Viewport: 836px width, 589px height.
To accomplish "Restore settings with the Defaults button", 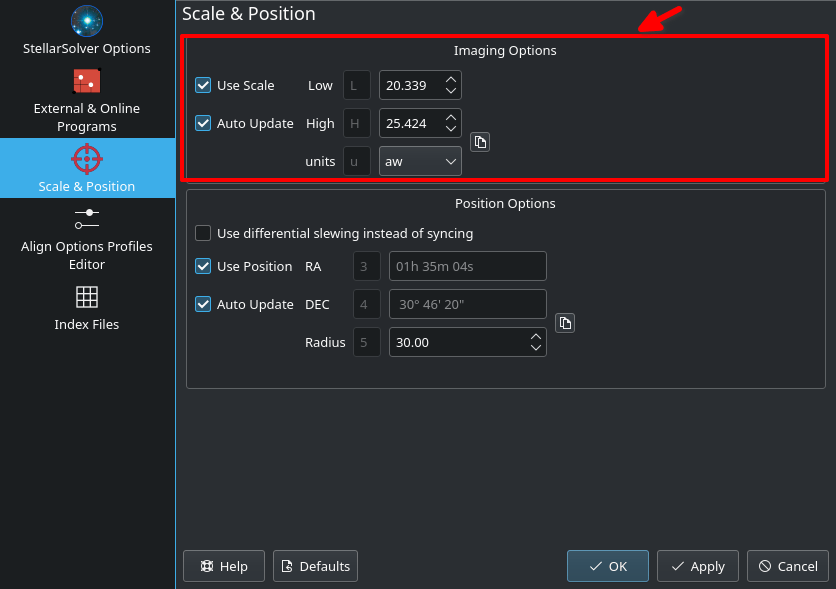I will click(316, 566).
